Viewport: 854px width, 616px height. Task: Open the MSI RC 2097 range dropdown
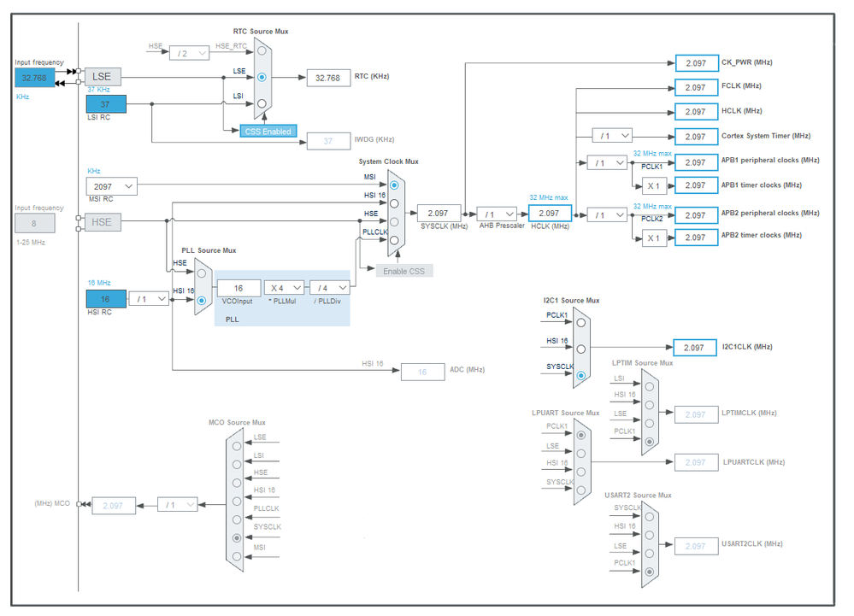pos(112,186)
